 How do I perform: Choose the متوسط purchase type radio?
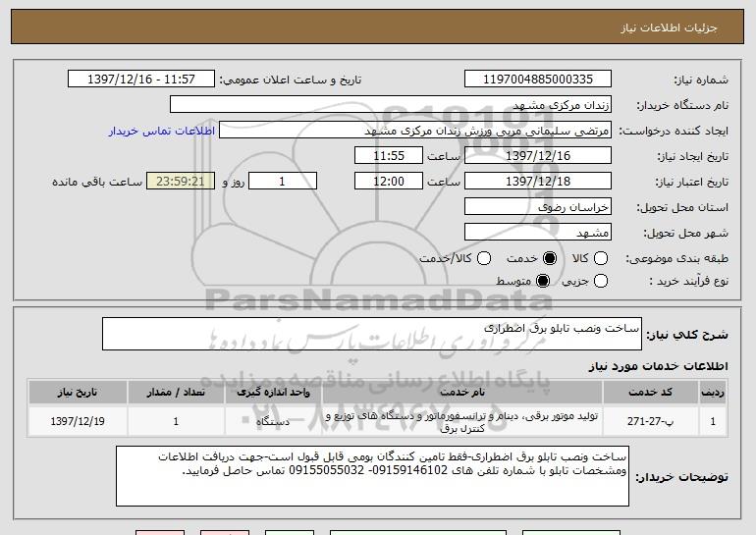pos(543,281)
